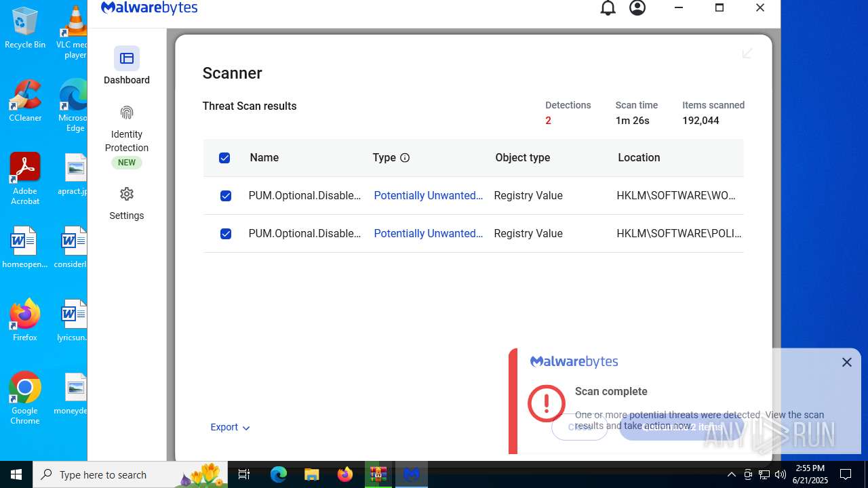The width and height of the screenshot is (868, 488).
Task: Launch Firefox from the desktop
Action: (25, 321)
